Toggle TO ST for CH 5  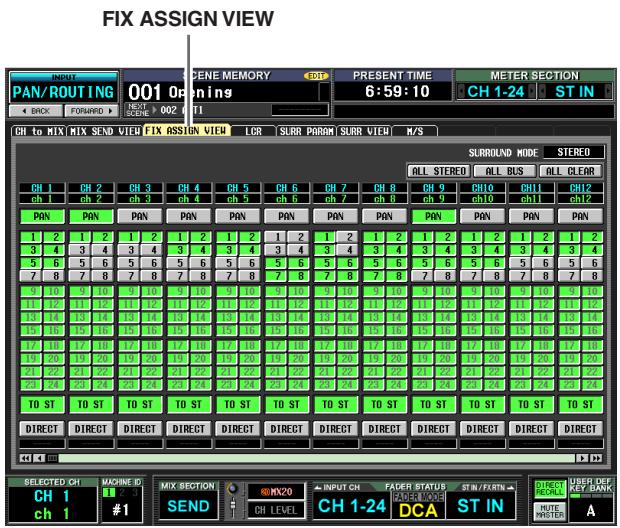coord(238,404)
